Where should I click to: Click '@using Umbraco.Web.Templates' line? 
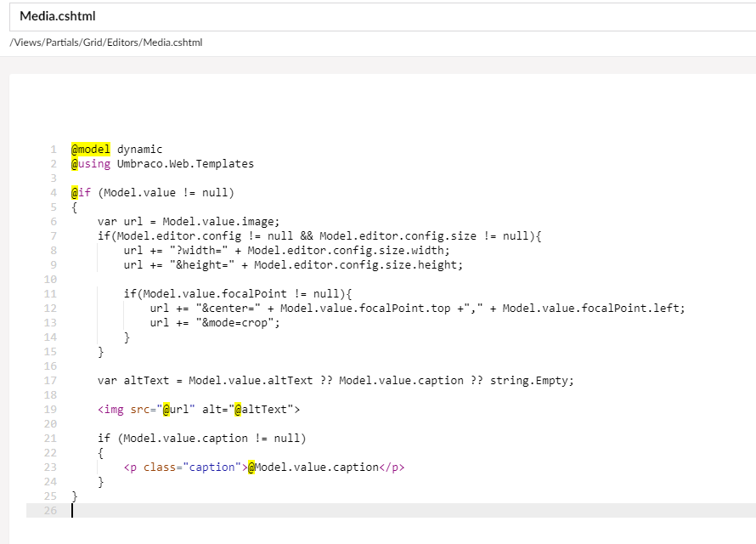[162, 164]
